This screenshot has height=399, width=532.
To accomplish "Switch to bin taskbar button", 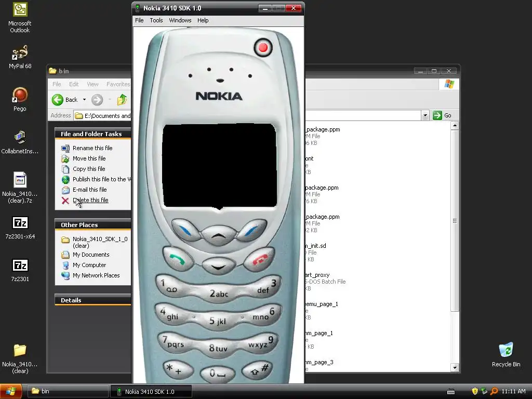I will [68, 392].
